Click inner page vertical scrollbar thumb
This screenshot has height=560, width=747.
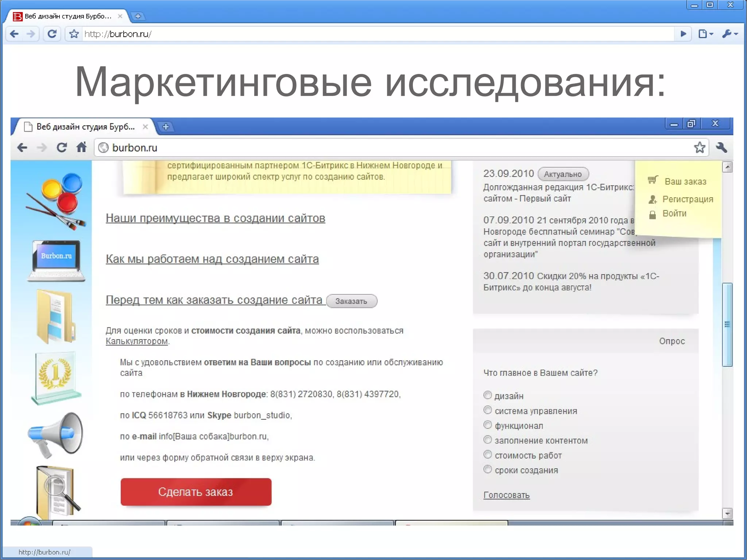pos(727,325)
